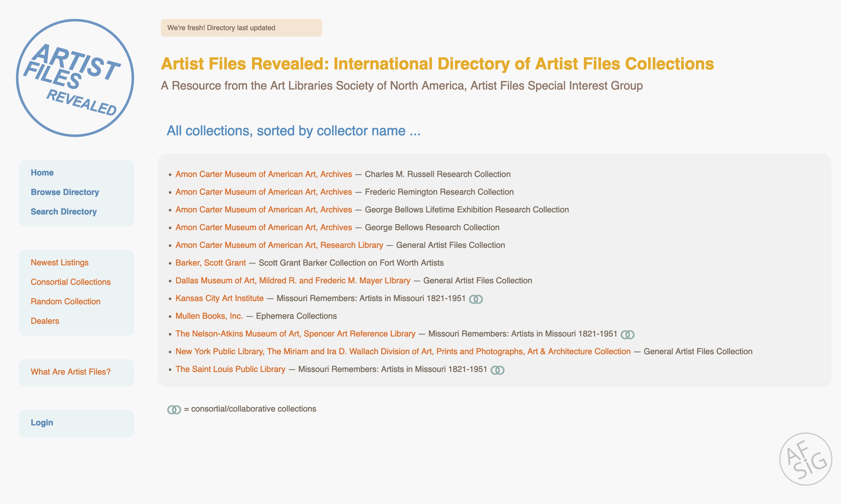The height and width of the screenshot is (504, 841).
Task: Open Amon Carter Museum Research Library link
Action: pos(279,245)
